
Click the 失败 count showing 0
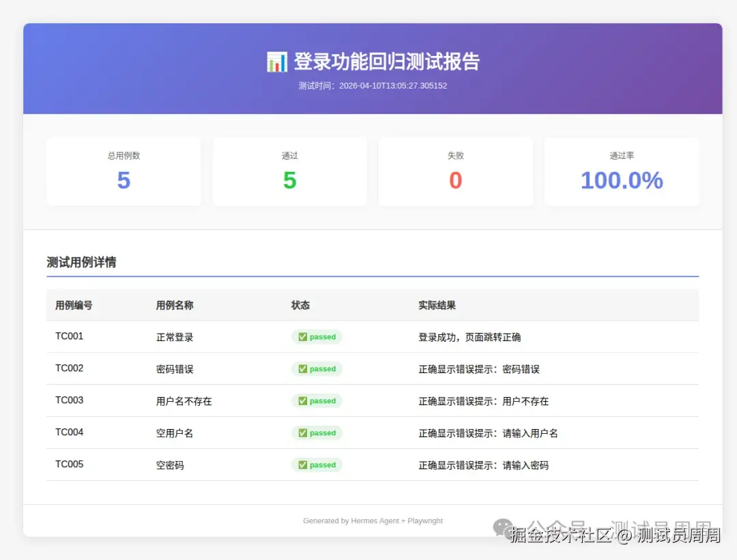coord(455,171)
